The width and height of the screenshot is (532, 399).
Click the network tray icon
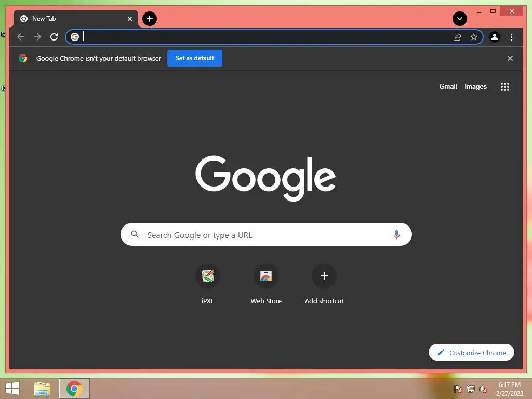click(x=470, y=389)
